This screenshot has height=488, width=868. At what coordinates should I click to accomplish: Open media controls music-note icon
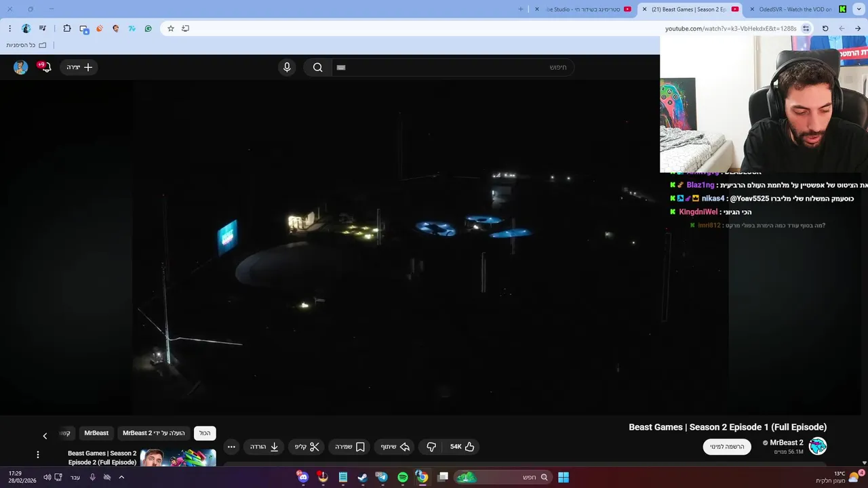click(x=43, y=28)
